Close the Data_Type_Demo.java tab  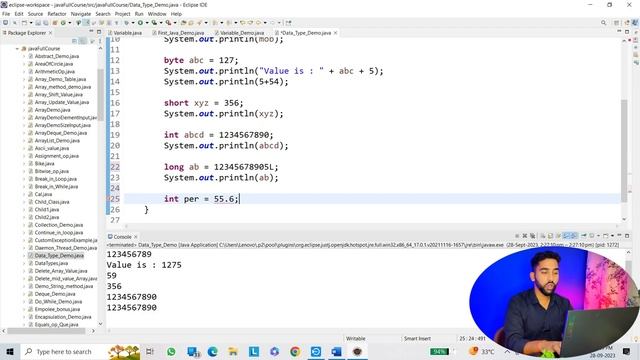[336, 33]
